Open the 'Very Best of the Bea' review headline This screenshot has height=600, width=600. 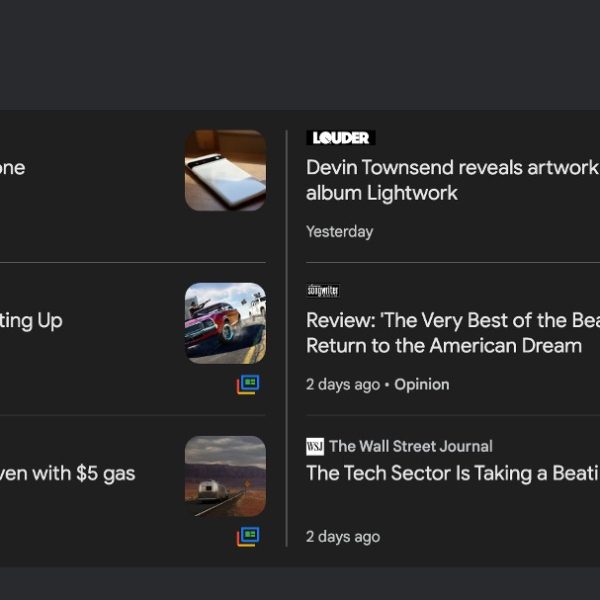coord(452,321)
